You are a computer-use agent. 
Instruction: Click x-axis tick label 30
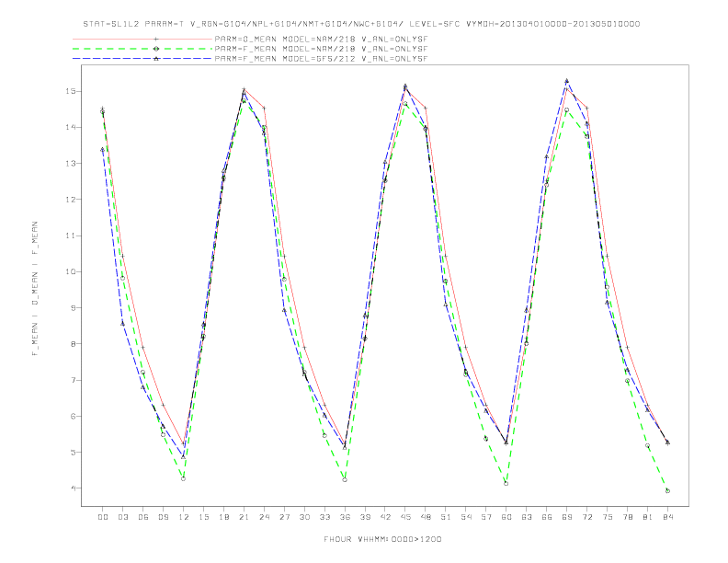[x=304, y=517]
